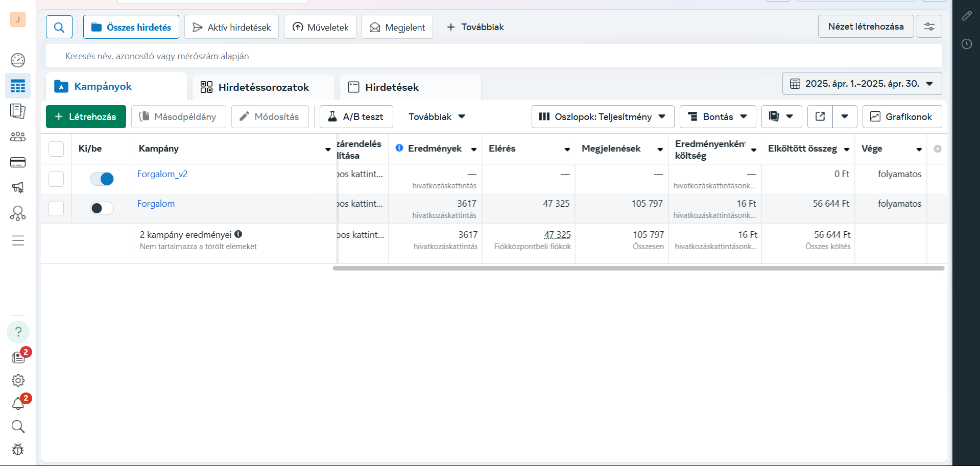The height and width of the screenshot is (466, 980).
Task: Click the + Továbbiak add view button
Action: click(475, 27)
